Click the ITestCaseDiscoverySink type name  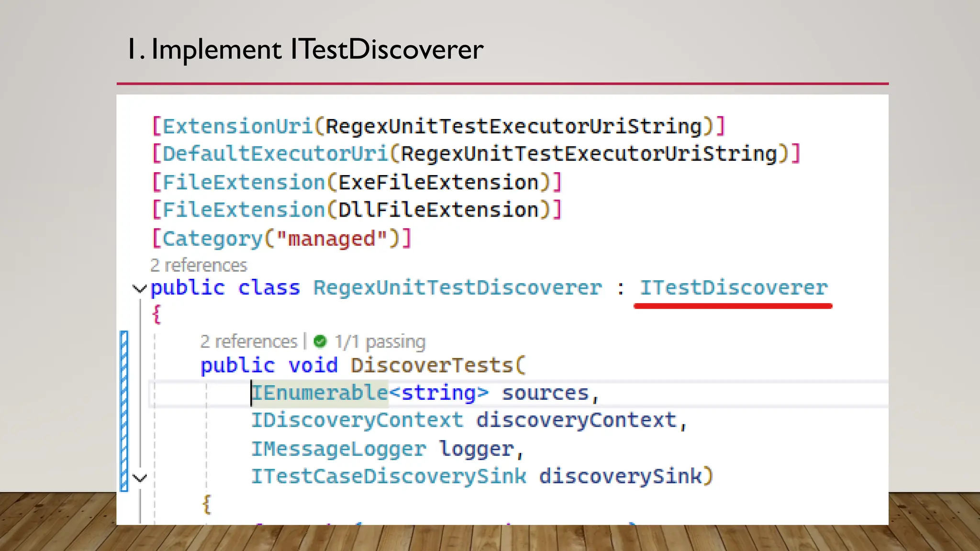(x=389, y=476)
